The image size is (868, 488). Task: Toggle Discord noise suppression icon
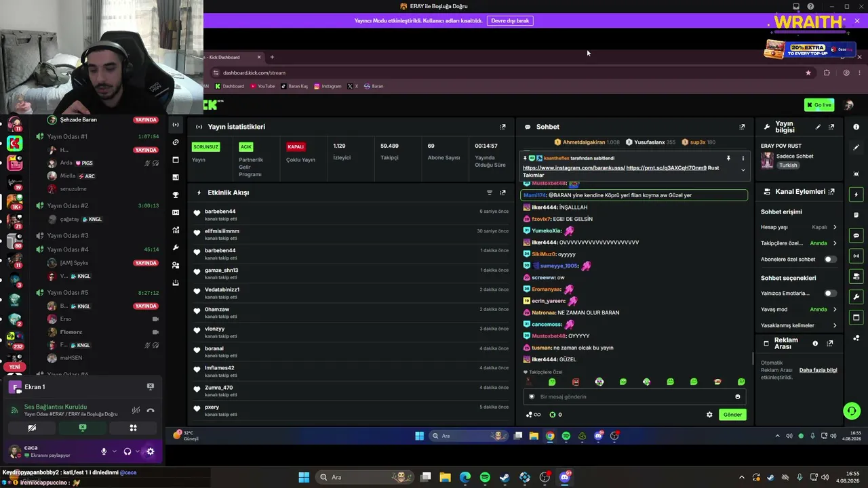[136, 410]
